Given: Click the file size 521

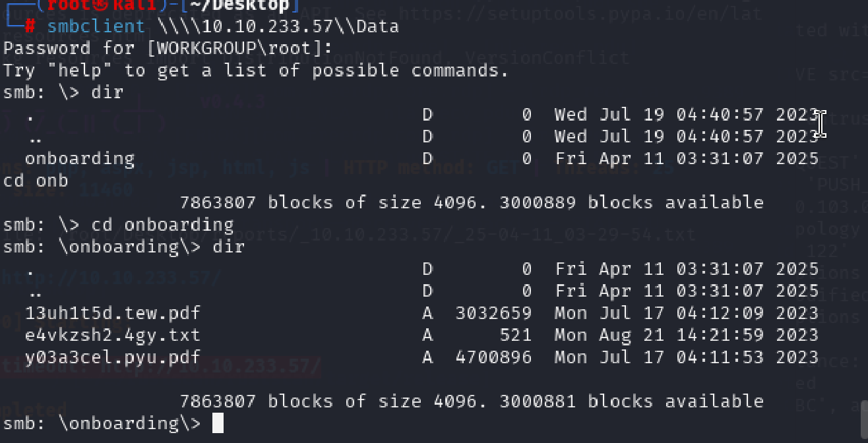Looking at the screenshot, I should 515,335.
